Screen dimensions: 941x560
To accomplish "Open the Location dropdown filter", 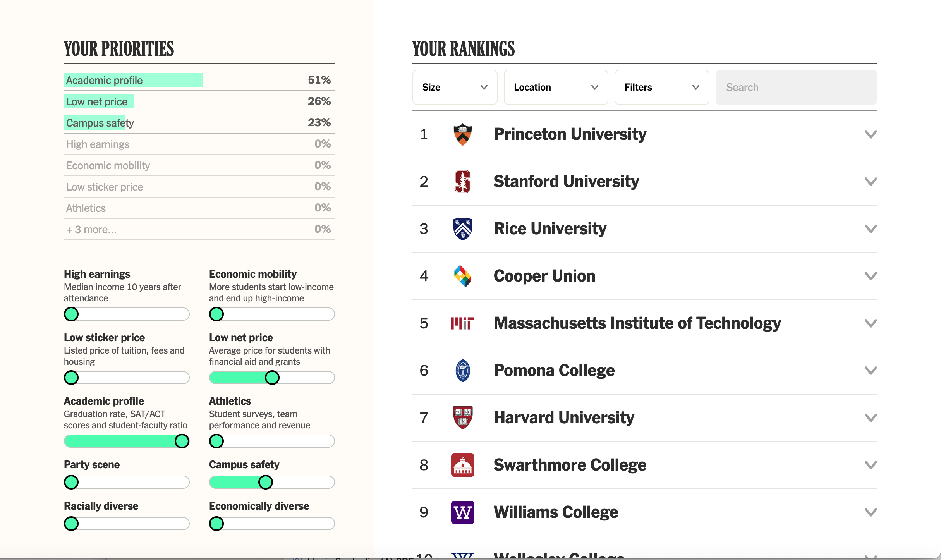I will point(556,88).
